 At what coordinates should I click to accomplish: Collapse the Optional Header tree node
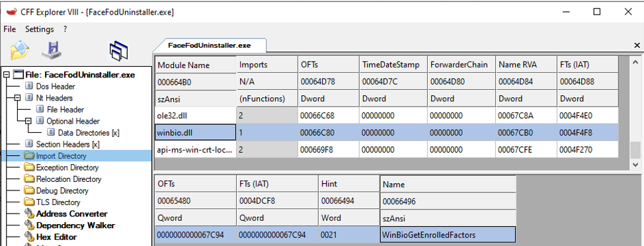click(28, 121)
